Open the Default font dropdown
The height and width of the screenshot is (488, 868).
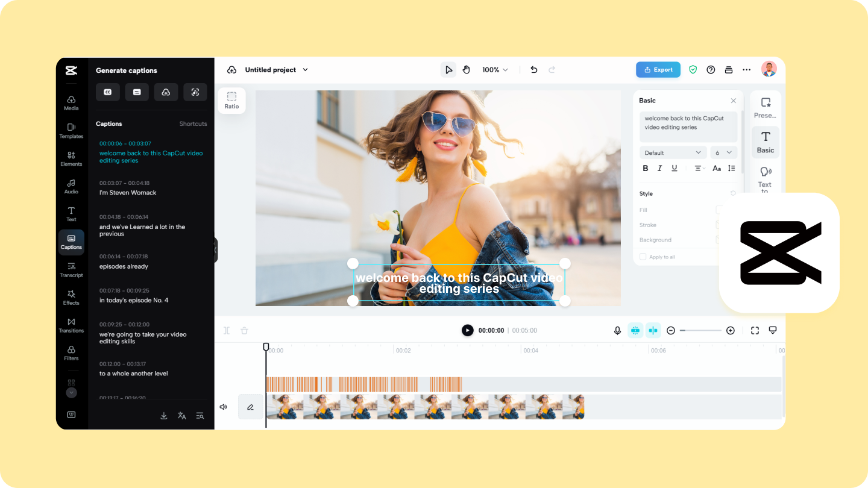pos(673,152)
